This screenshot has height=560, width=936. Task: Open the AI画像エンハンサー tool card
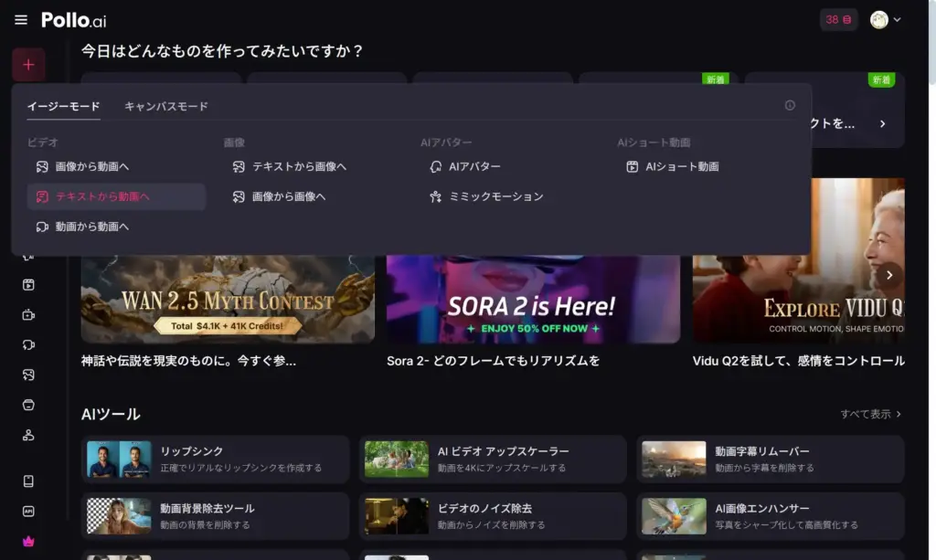point(770,515)
